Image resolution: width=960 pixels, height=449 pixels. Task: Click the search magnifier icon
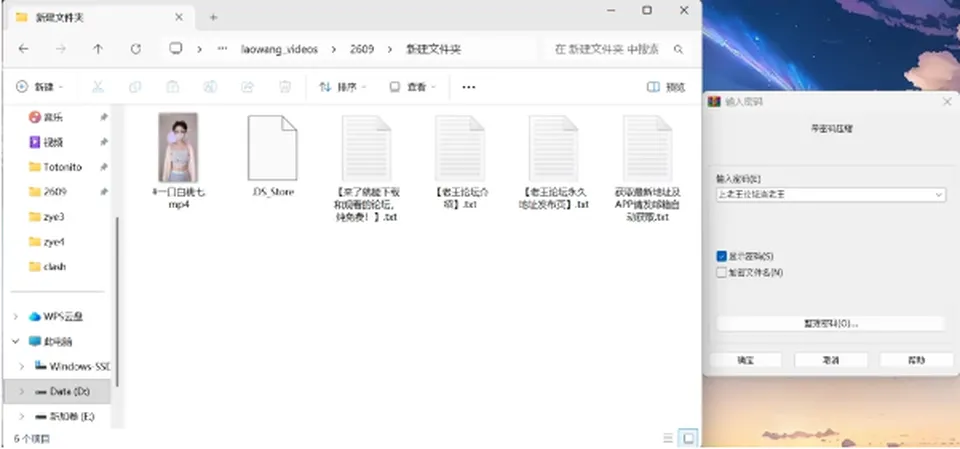pyautogui.click(x=678, y=49)
